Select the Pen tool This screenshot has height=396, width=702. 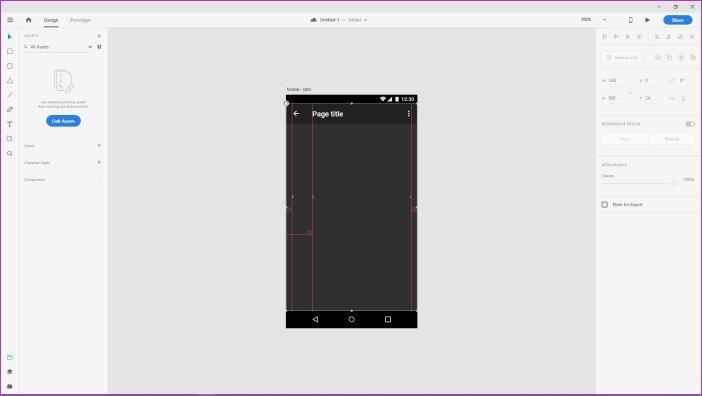10,110
